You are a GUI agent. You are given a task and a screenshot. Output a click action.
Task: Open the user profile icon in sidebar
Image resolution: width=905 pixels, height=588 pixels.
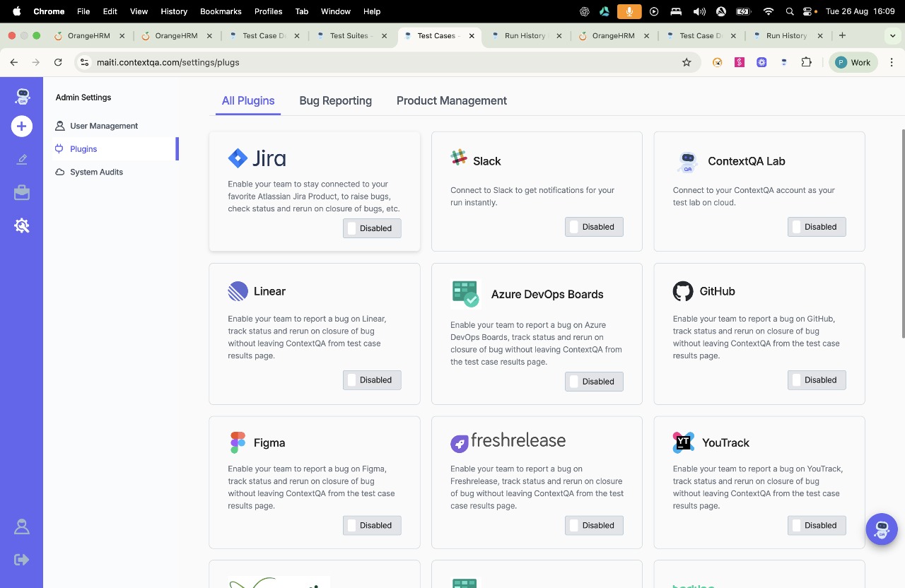click(x=22, y=527)
